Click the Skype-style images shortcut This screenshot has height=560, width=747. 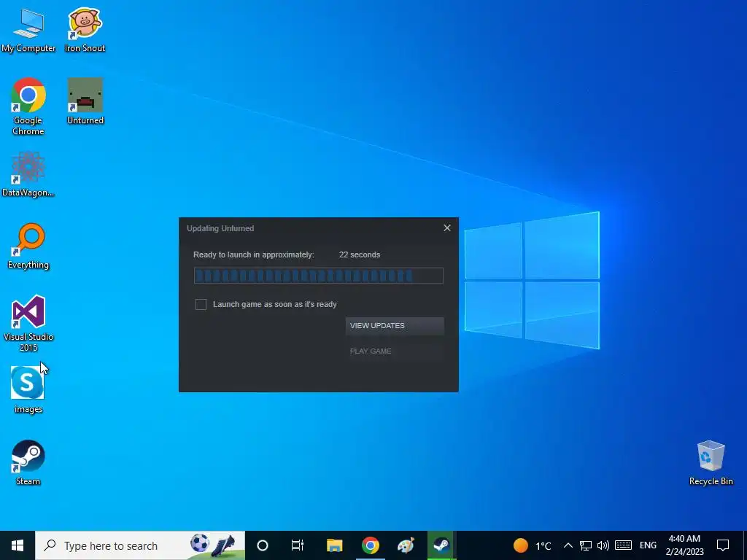pos(28,391)
